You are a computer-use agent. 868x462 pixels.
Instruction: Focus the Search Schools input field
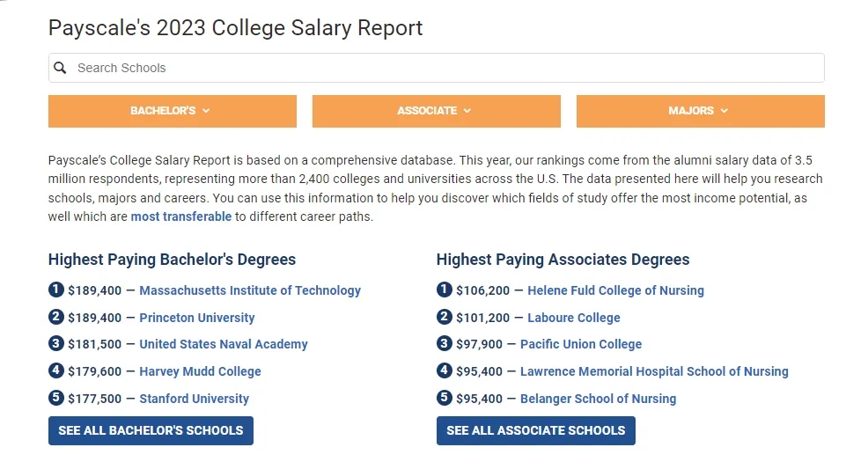(440, 68)
